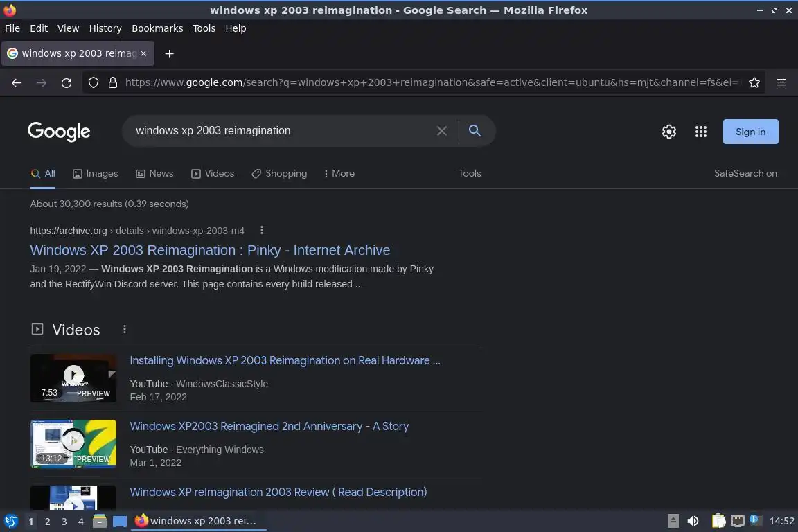Click the archive.org breadcrumb URL

pyautogui.click(x=137, y=231)
